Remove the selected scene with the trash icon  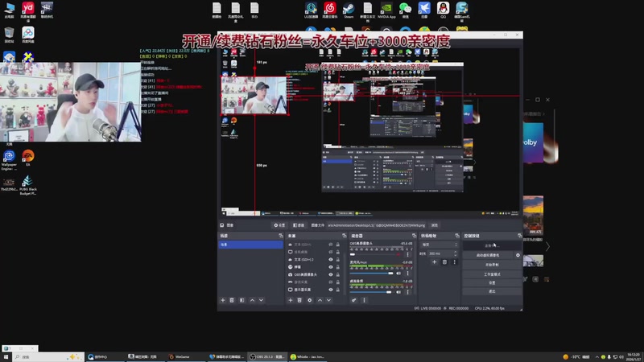pos(232,300)
